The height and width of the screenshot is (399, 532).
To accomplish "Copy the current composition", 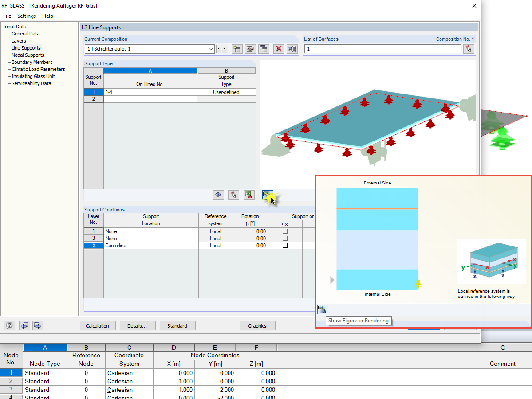I will [264, 49].
